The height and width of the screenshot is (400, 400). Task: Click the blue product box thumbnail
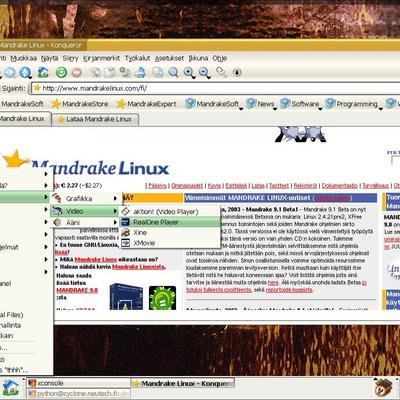tap(126, 296)
